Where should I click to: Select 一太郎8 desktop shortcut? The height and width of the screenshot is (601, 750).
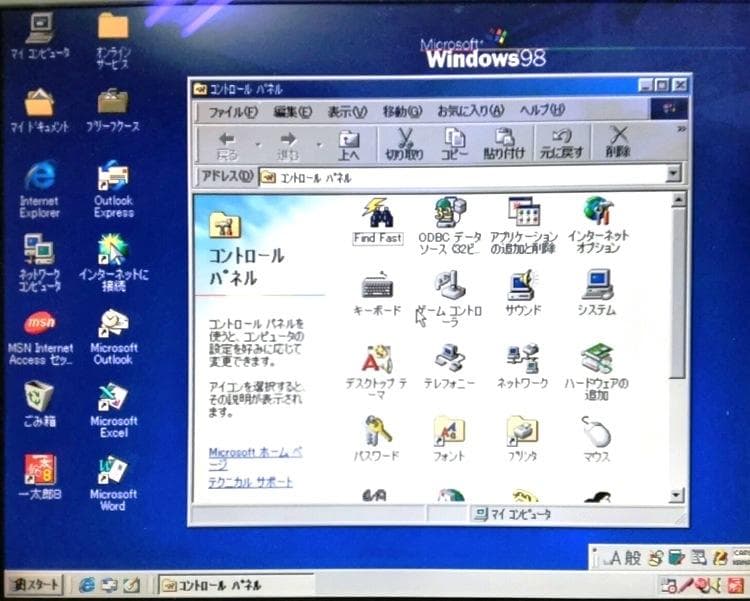[x=39, y=478]
